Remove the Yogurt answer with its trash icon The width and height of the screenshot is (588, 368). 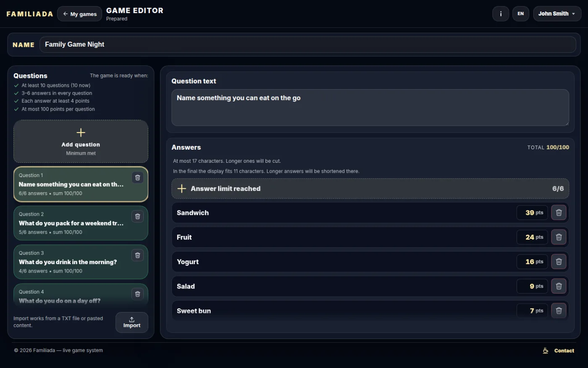559,262
